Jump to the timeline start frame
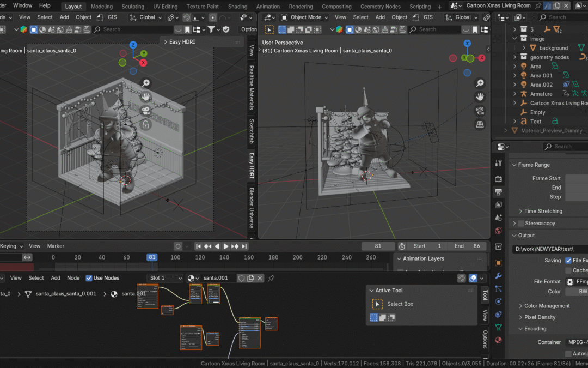 pos(198,246)
